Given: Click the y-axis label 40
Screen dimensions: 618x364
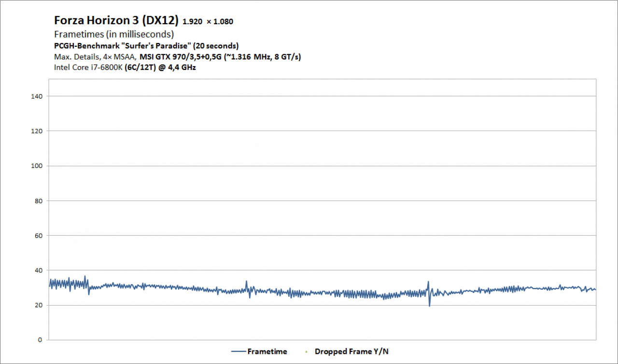Looking at the screenshot, I should [39, 270].
